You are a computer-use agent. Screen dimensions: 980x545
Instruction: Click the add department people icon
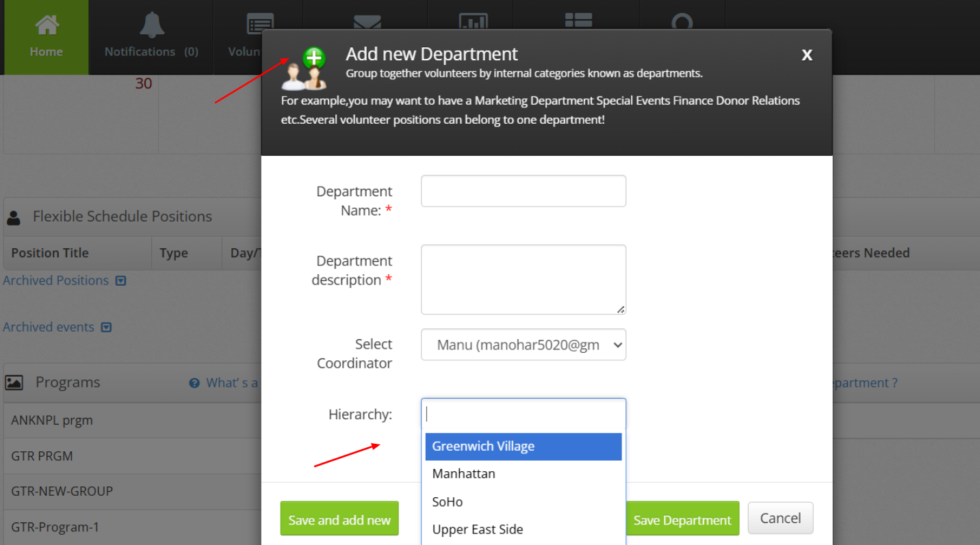click(x=305, y=70)
